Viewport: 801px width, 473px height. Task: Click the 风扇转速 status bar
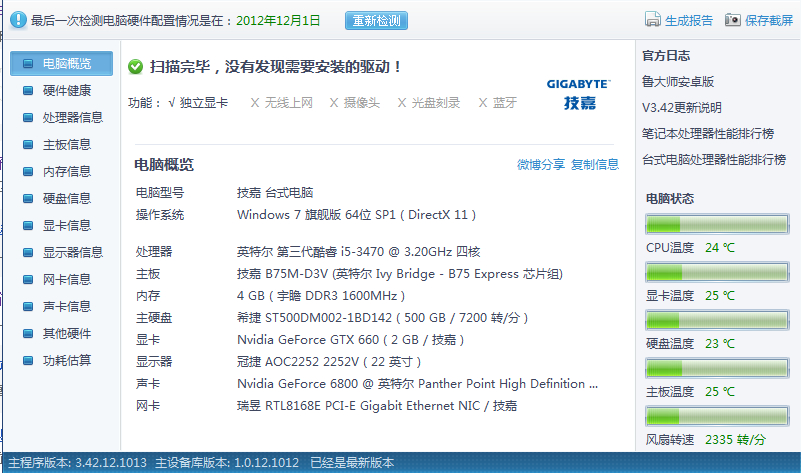717,416
